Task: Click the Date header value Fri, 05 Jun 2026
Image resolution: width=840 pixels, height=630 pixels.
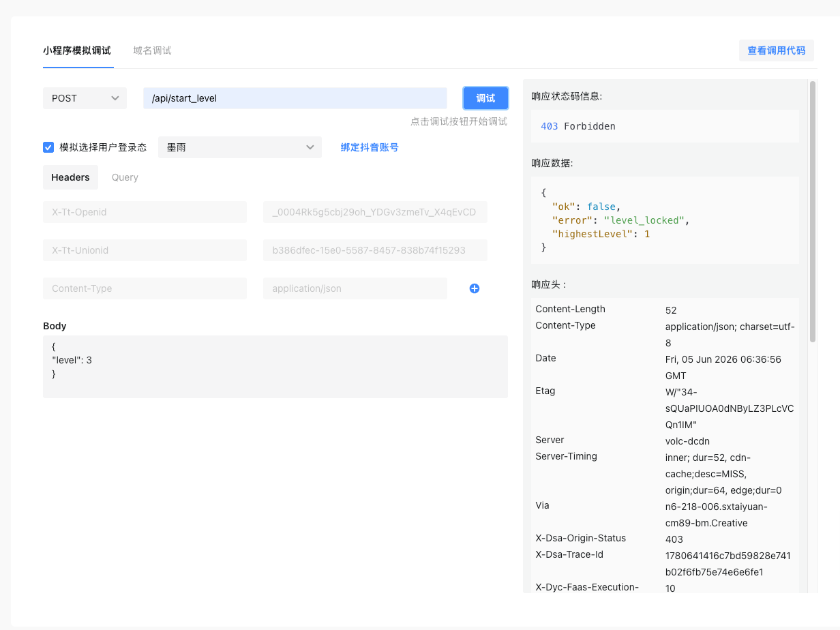Action: point(723,367)
